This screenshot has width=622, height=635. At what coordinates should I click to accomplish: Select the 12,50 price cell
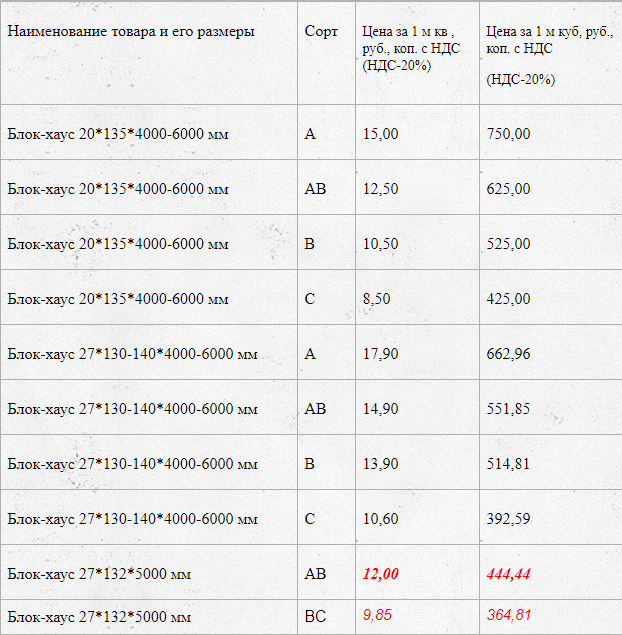(380, 189)
